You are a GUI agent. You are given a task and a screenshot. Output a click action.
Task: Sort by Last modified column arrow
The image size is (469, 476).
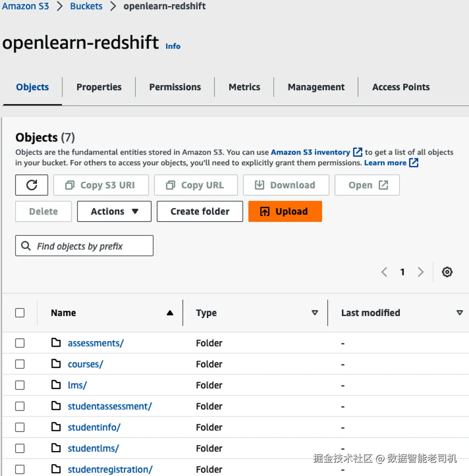coord(459,313)
